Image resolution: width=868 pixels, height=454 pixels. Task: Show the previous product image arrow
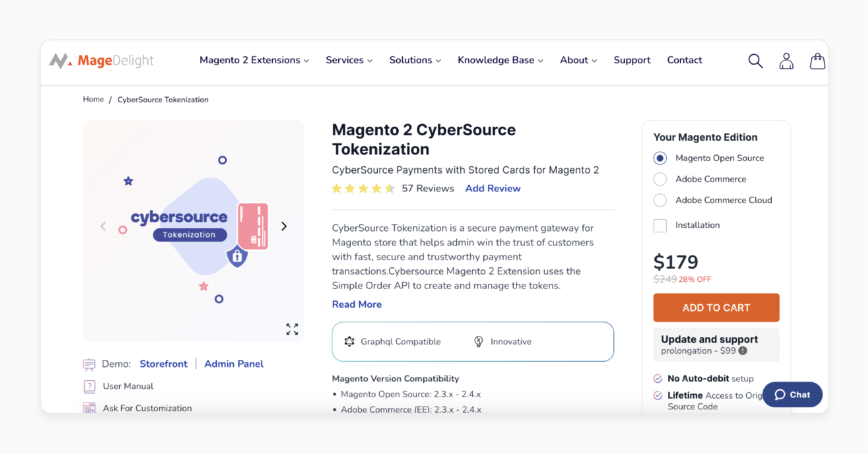click(103, 226)
